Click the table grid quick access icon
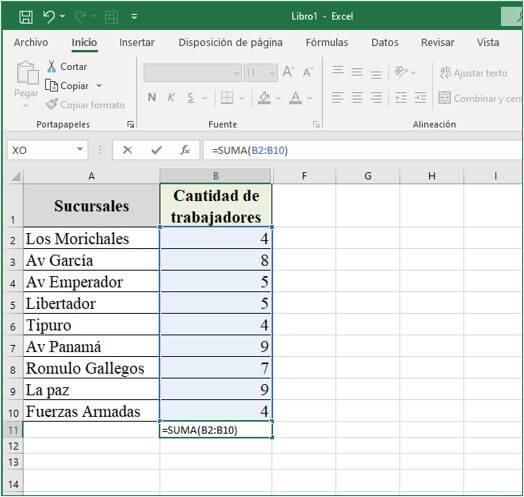This screenshot has width=524, height=497. point(111,17)
